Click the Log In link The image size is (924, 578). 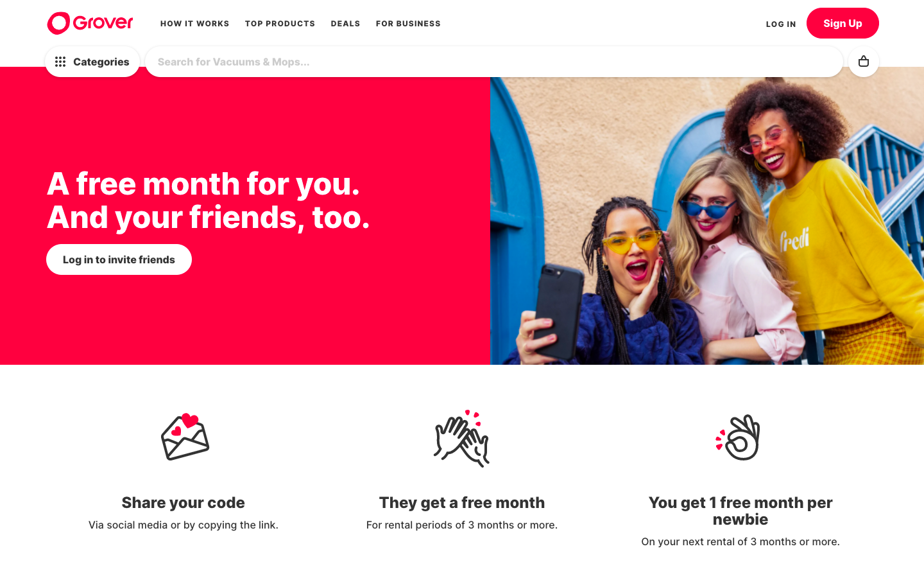pos(781,24)
